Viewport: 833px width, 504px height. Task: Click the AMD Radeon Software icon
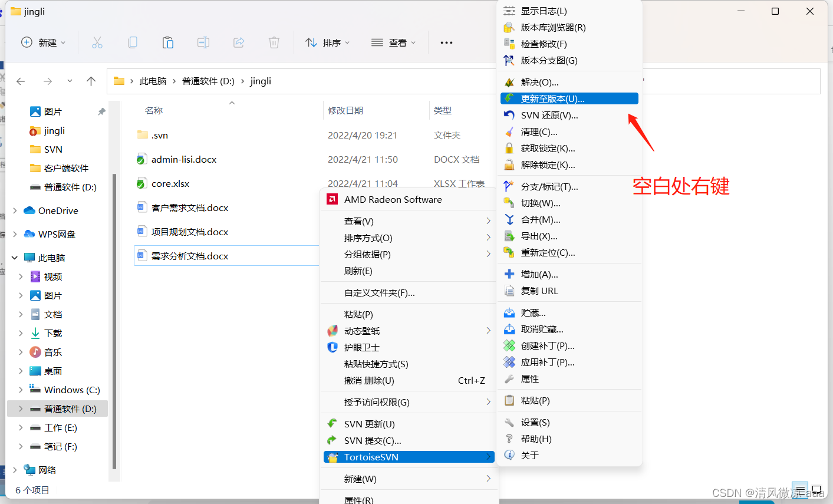pyautogui.click(x=332, y=200)
